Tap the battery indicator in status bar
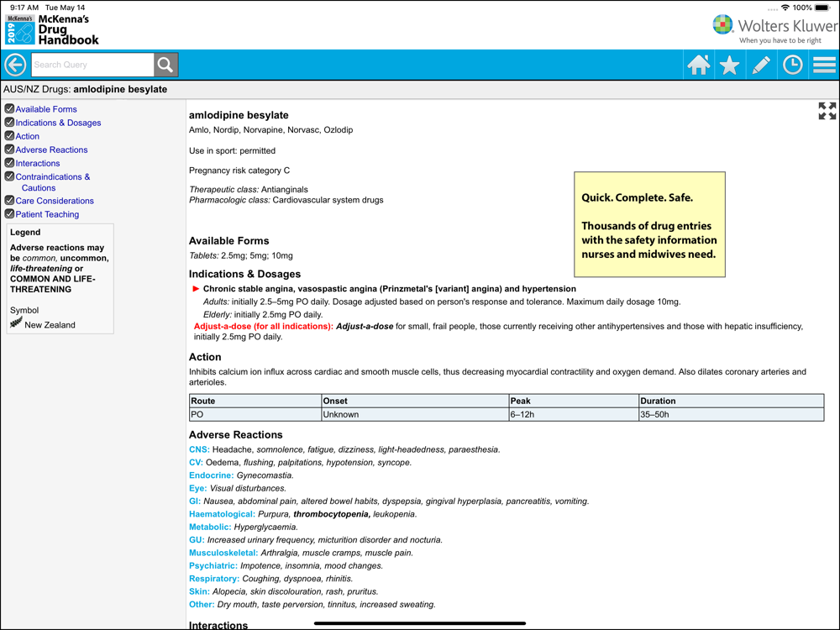The height and width of the screenshot is (630, 840). tap(822, 8)
